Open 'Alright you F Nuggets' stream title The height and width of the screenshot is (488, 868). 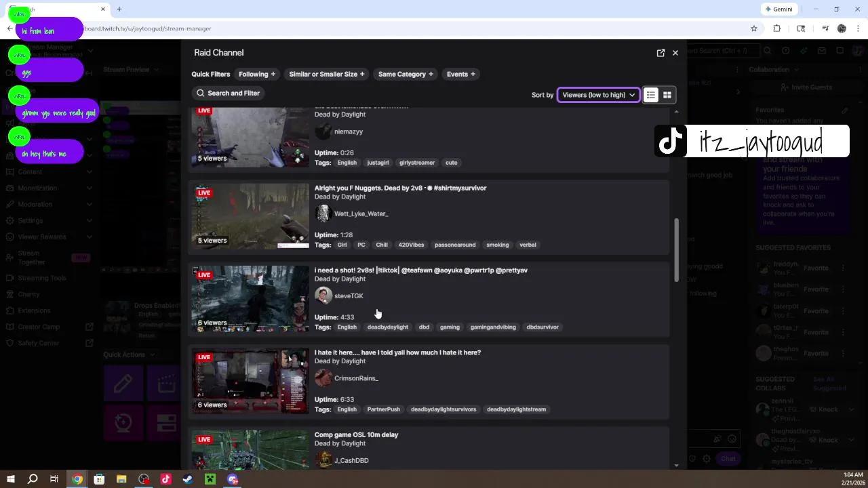pyautogui.click(x=400, y=188)
